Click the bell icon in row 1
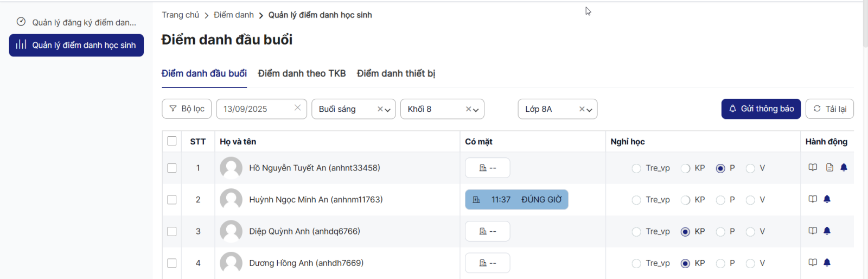 pyautogui.click(x=844, y=167)
